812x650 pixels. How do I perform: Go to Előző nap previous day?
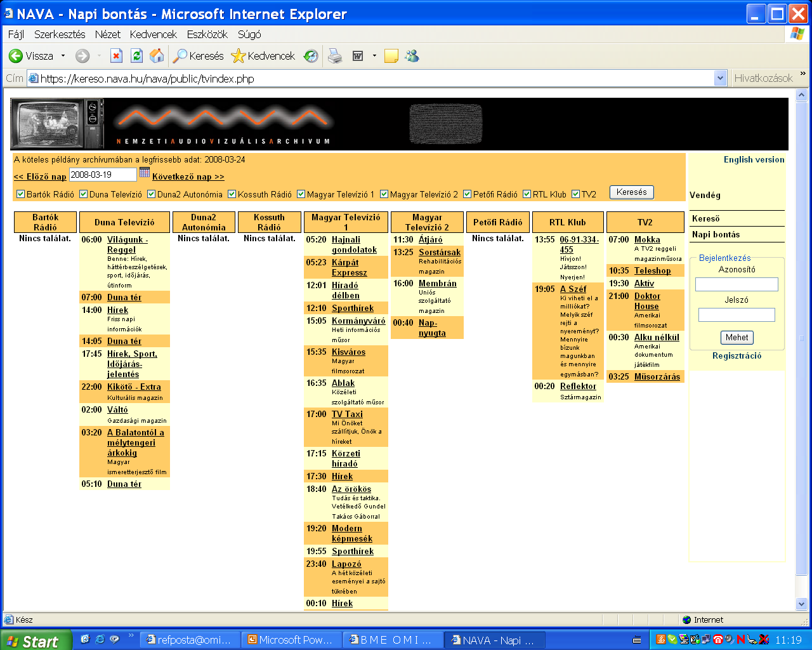(x=40, y=176)
